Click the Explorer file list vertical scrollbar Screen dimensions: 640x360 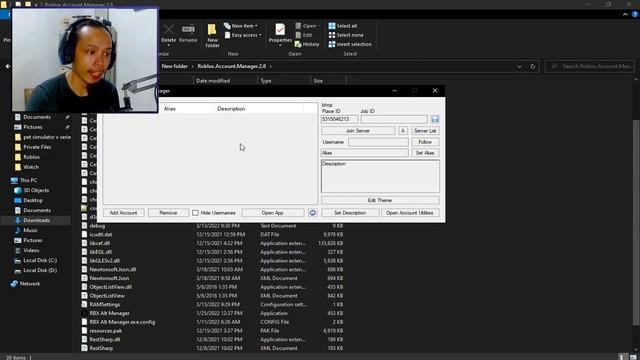[636, 223]
